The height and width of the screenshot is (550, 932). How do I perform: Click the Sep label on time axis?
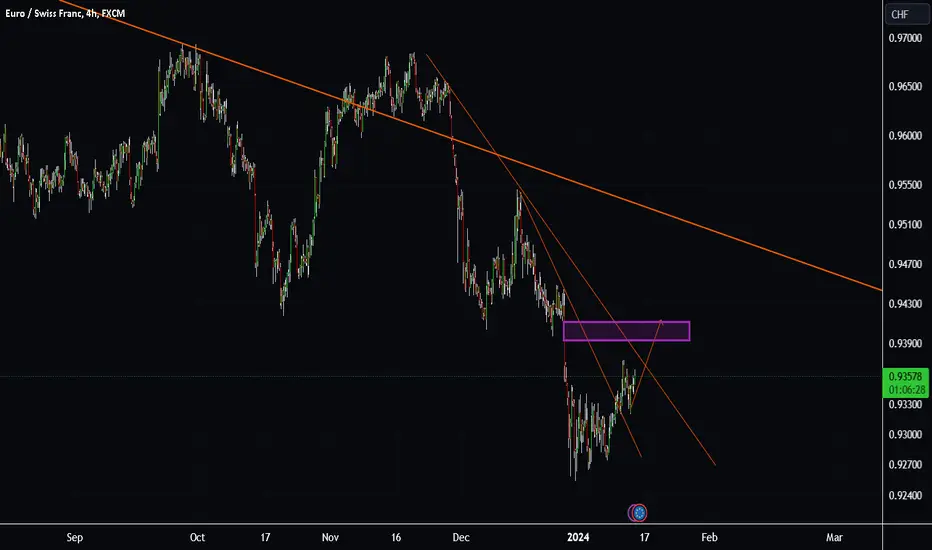tap(75, 538)
